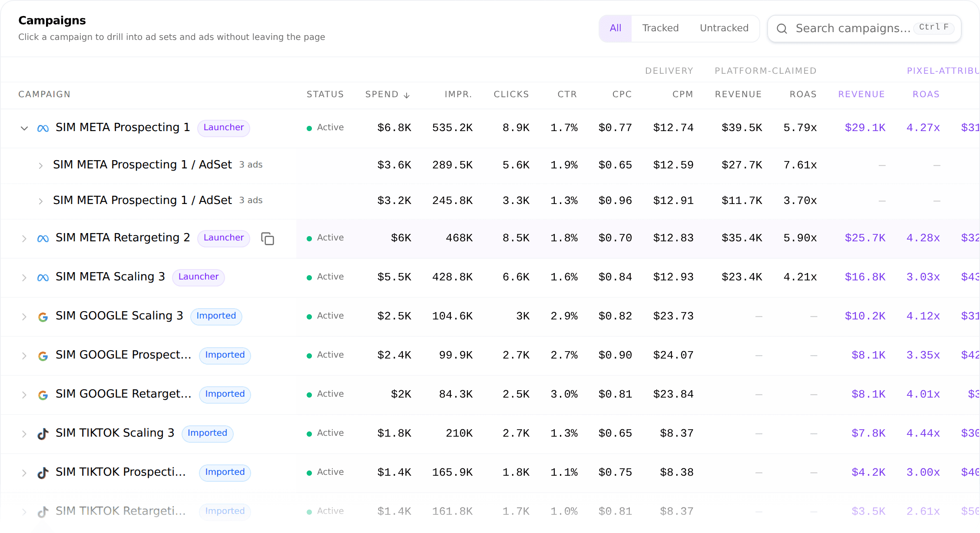The image size is (980, 533).
Task: Open the SIM GOOGLE Scaling 3 campaign name
Action: [119, 316]
